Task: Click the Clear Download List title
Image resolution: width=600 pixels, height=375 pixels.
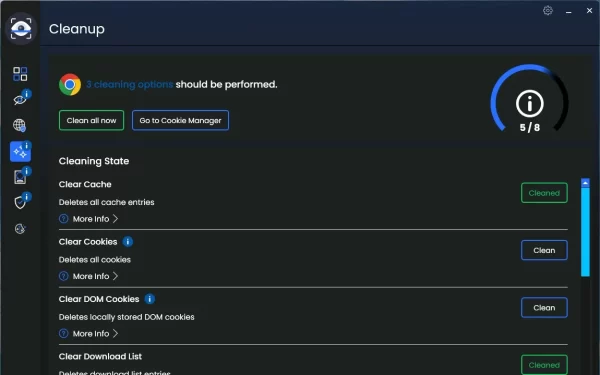Action: pos(100,356)
